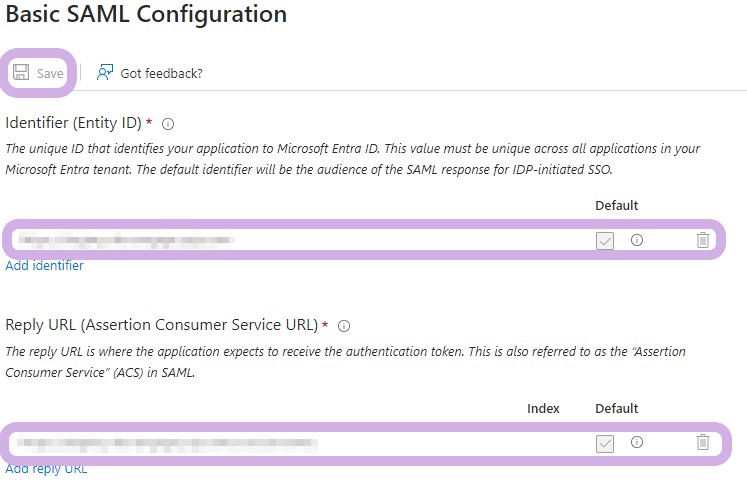Viewport: 747px width, 494px height.
Task: Show info tooltip beside Identifier (Entity ID) label
Action: (168, 124)
